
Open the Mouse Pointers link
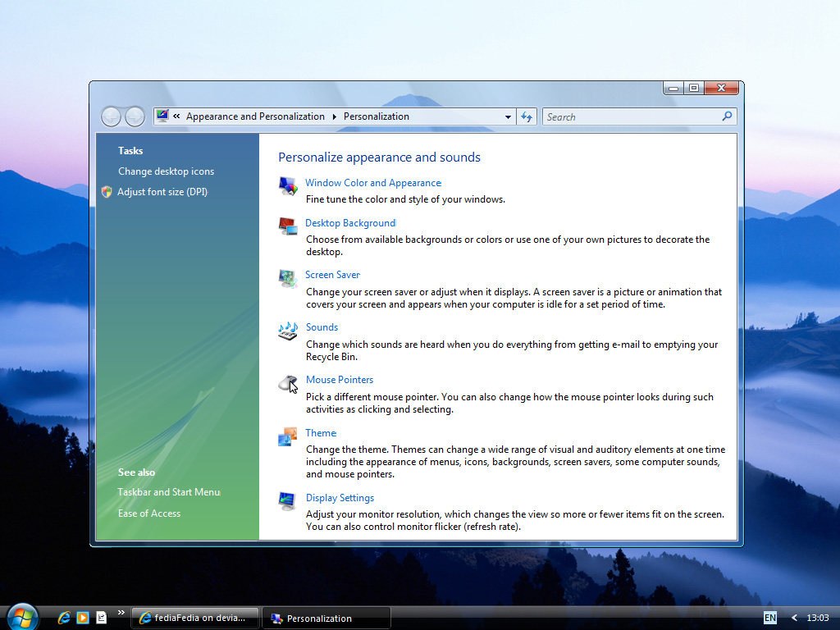[x=340, y=379]
